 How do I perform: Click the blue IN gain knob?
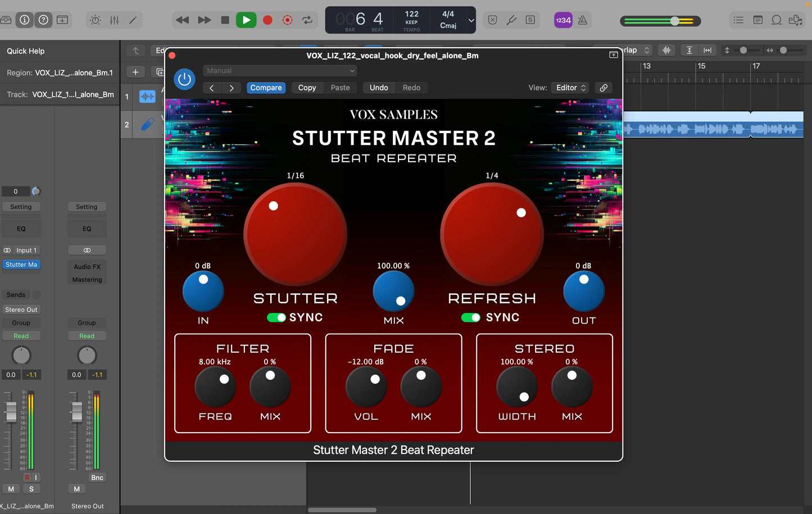click(x=203, y=291)
